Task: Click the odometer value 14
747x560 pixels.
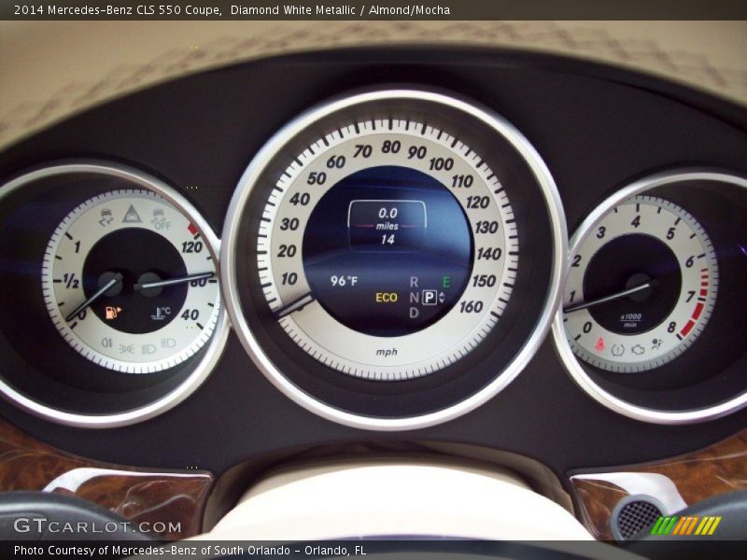Action: pos(388,240)
